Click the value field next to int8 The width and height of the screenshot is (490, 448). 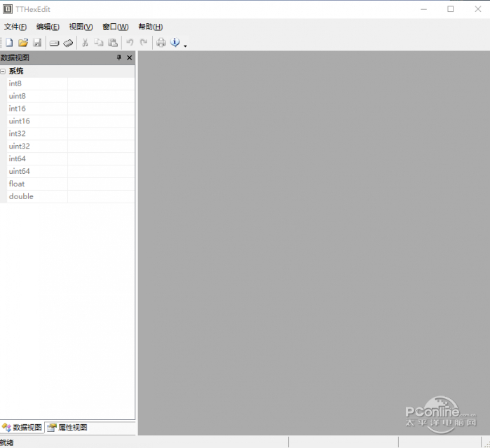[101, 83]
